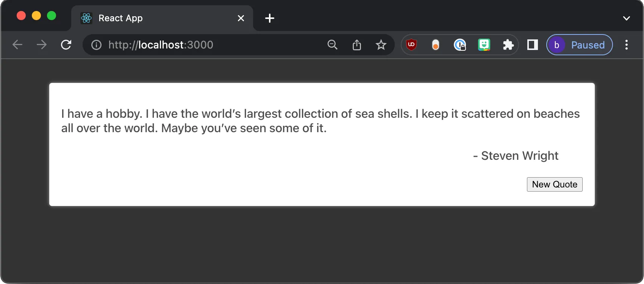This screenshot has height=284, width=644.
Task: Share this page via share icon
Action: 357,45
